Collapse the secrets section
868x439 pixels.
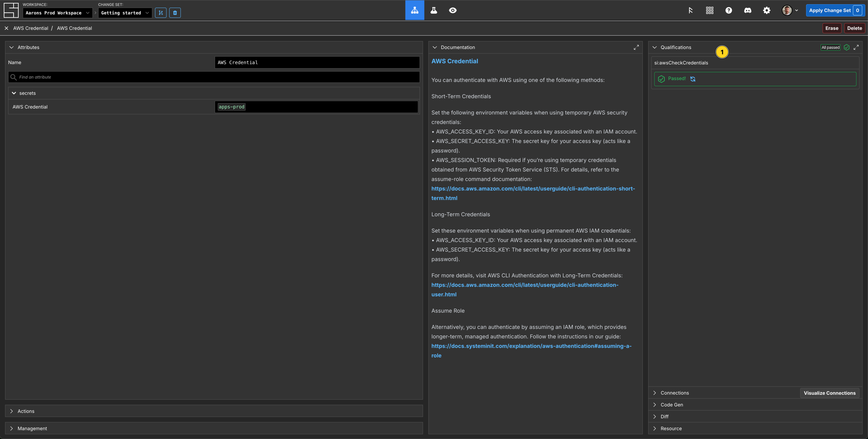pyautogui.click(x=14, y=93)
